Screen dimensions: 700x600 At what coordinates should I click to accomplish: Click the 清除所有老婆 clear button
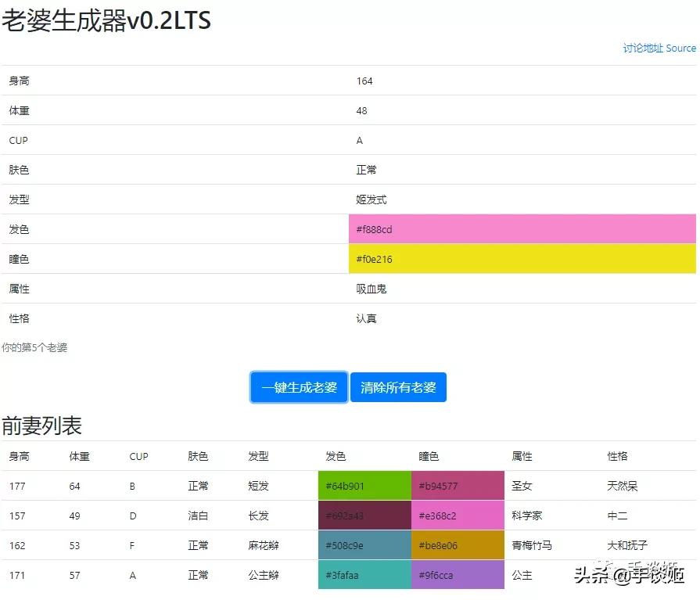399,386
